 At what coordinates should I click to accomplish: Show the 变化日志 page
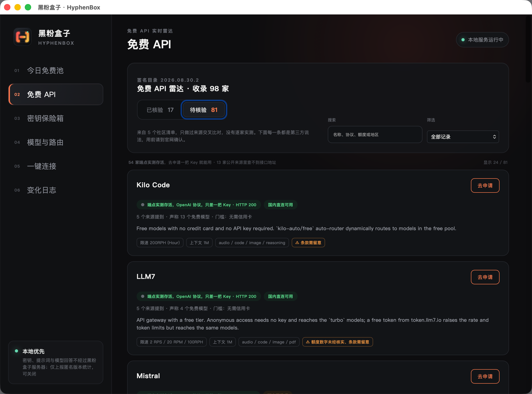(56, 190)
